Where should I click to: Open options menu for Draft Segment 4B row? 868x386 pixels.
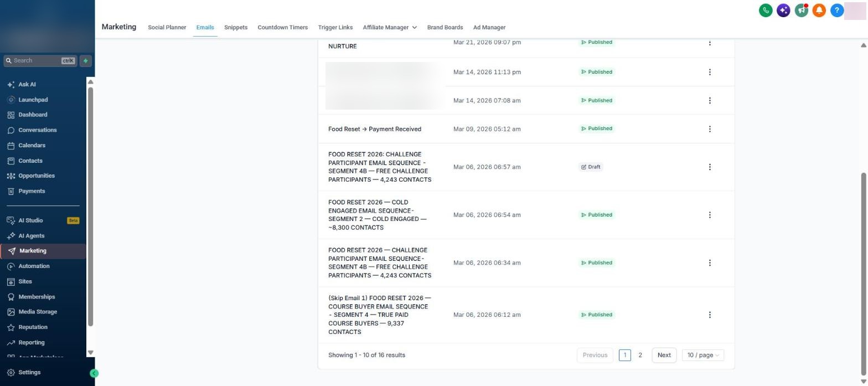point(710,167)
